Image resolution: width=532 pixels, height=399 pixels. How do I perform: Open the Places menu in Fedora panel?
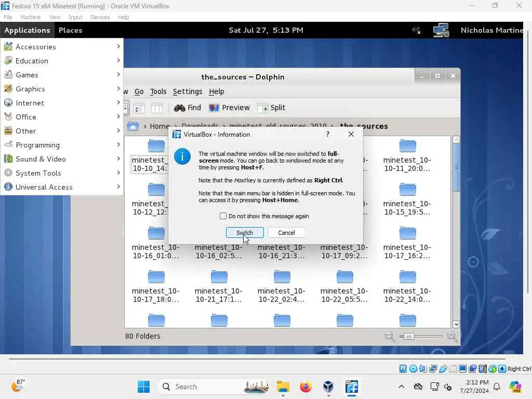(71, 30)
